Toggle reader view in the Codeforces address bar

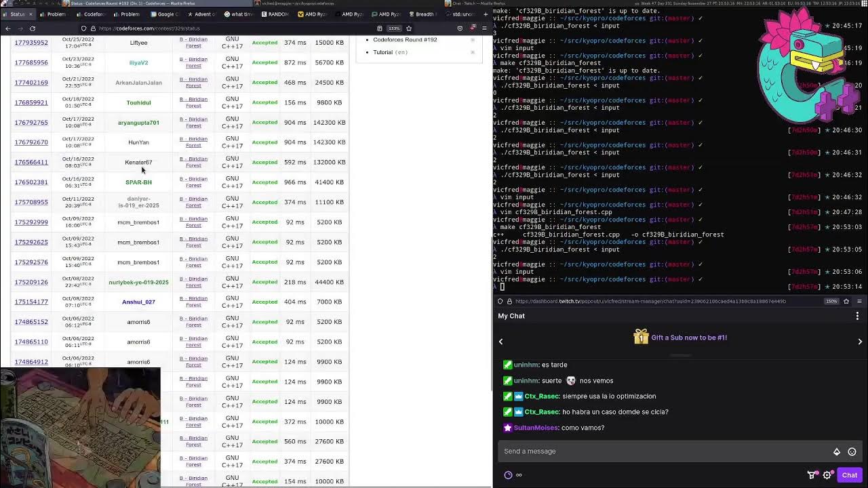point(379,28)
